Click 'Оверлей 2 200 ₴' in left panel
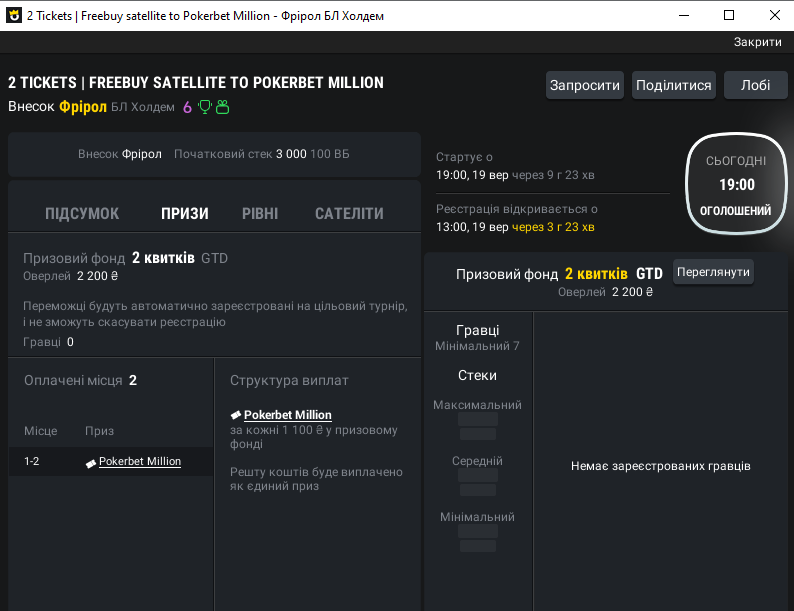 coord(70,276)
